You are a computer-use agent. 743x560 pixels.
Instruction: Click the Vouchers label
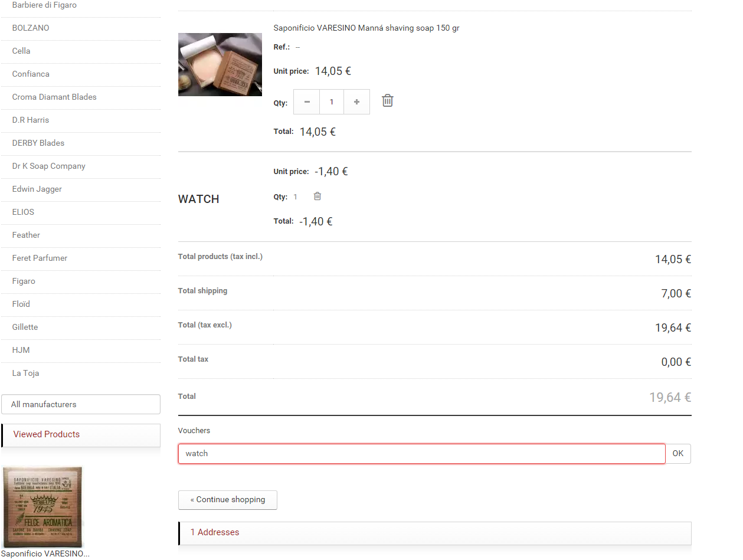pyautogui.click(x=194, y=431)
